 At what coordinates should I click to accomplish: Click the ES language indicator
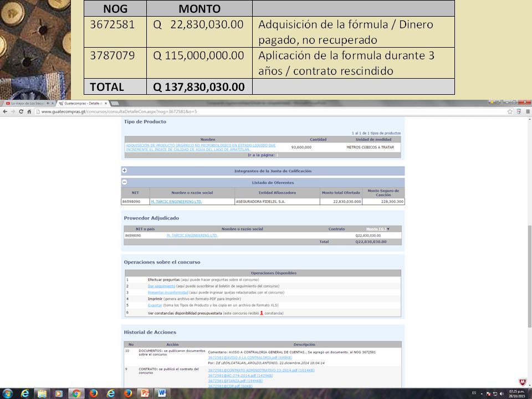tap(474, 393)
